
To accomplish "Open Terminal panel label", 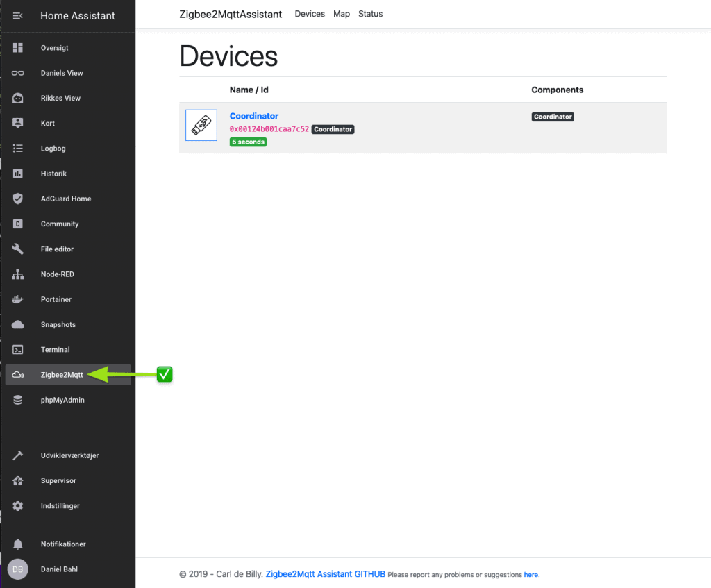I will (55, 349).
